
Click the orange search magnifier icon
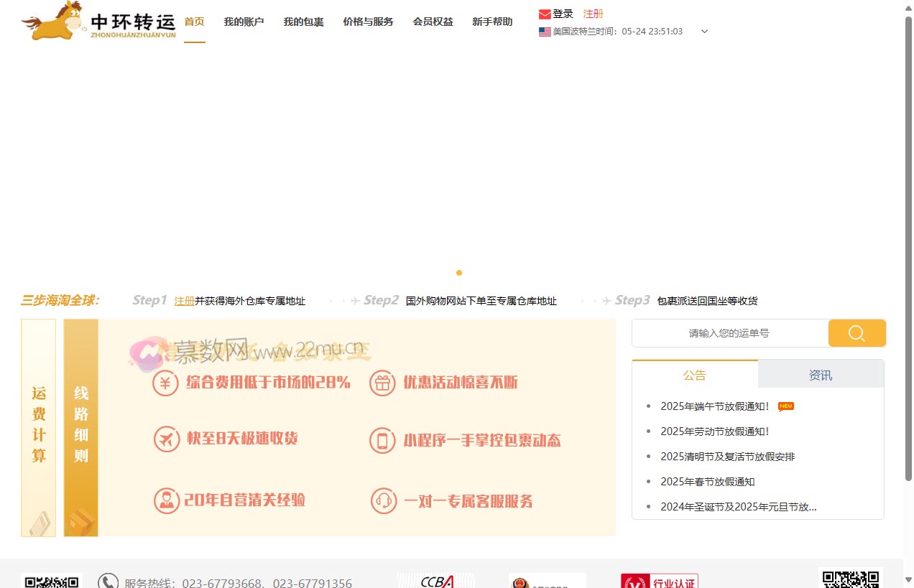(857, 332)
